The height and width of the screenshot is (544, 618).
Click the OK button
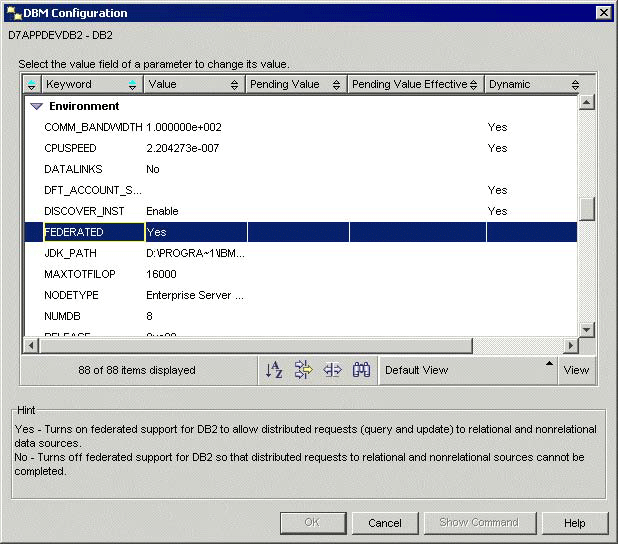[313, 523]
